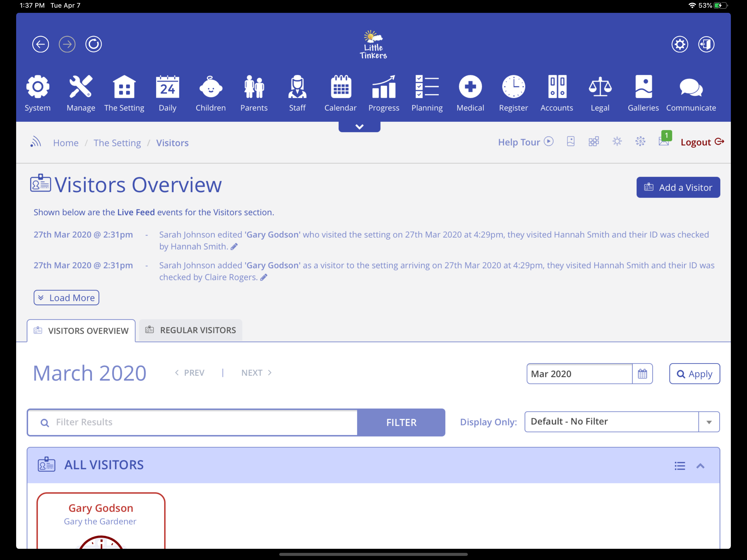Image resolution: width=747 pixels, height=560 pixels.
Task: Tap the Little Tinkers logo
Action: pos(373,45)
